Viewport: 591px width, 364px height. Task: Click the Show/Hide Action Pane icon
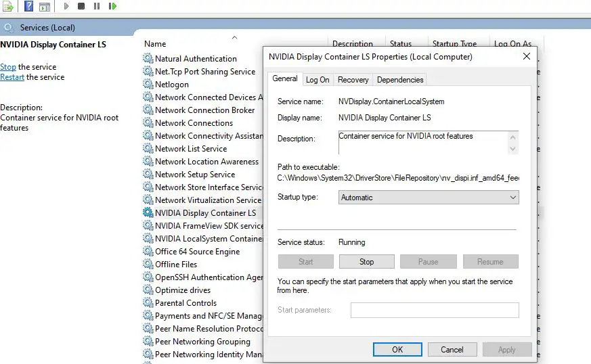45,6
